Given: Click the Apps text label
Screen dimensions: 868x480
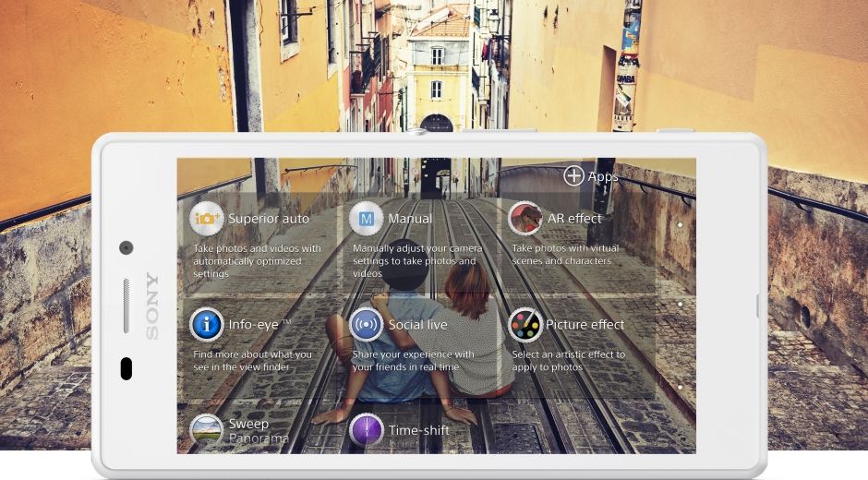Looking at the screenshot, I should (x=603, y=176).
